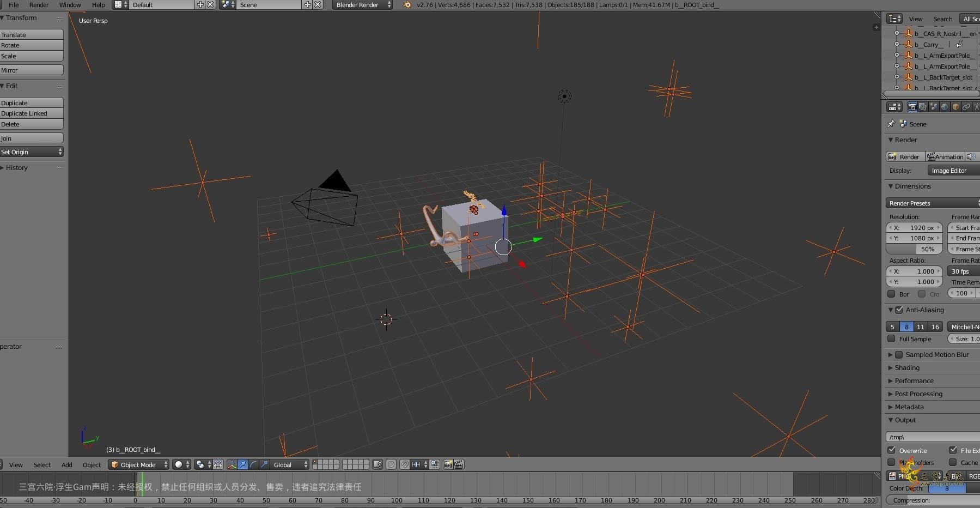Open the Object Mode dropdown
The width and height of the screenshot is (980, 508).
point(138,464)
